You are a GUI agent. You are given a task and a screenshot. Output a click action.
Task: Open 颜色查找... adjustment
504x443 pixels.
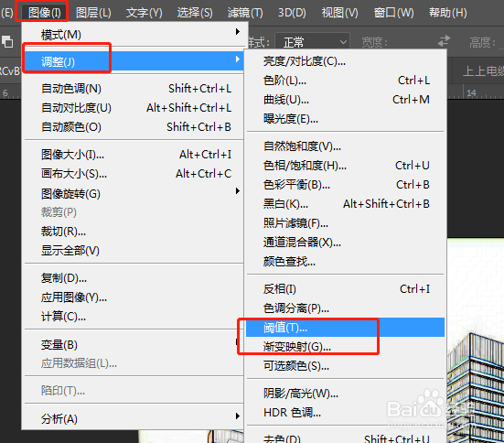(346, 262)
